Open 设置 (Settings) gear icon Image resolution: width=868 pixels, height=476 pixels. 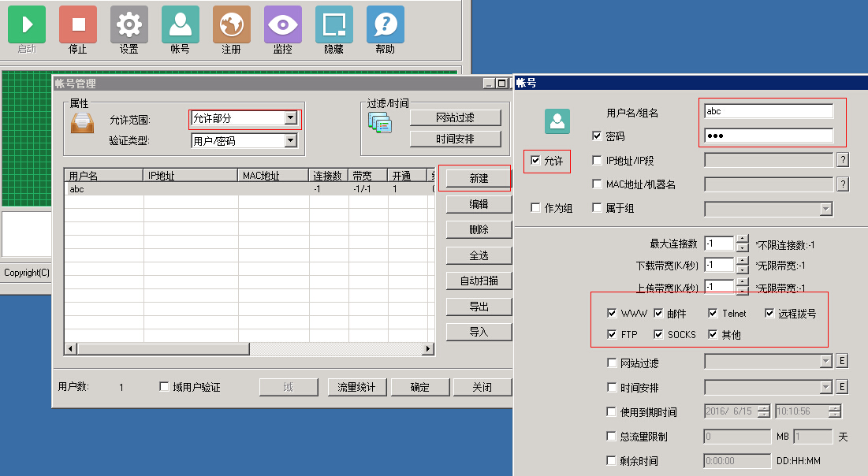(129, 24)
